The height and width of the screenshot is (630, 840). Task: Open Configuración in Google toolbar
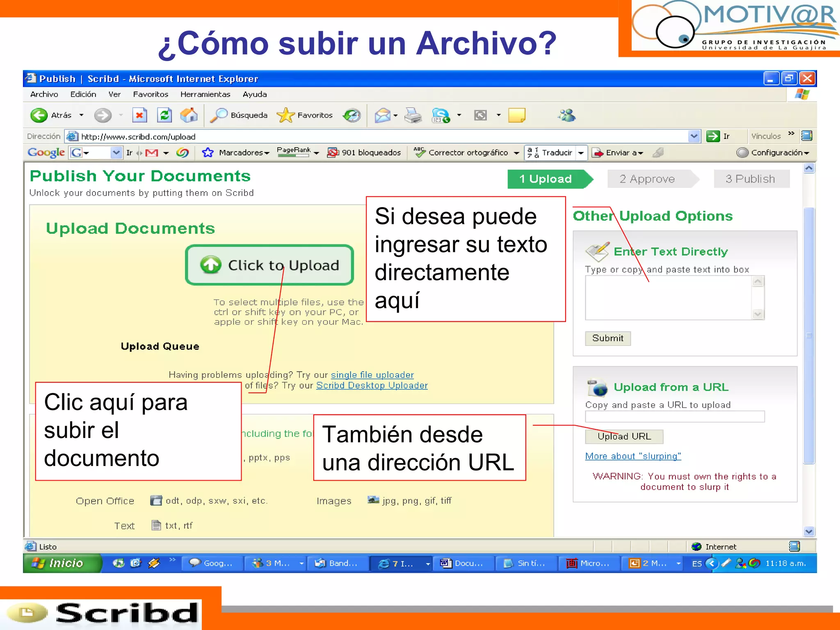[x=773, y=153]
